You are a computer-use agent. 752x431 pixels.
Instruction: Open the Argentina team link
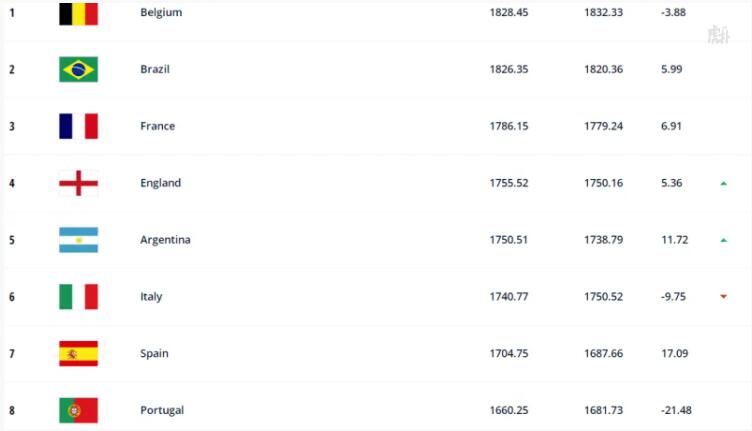click(x=165, y=240)
